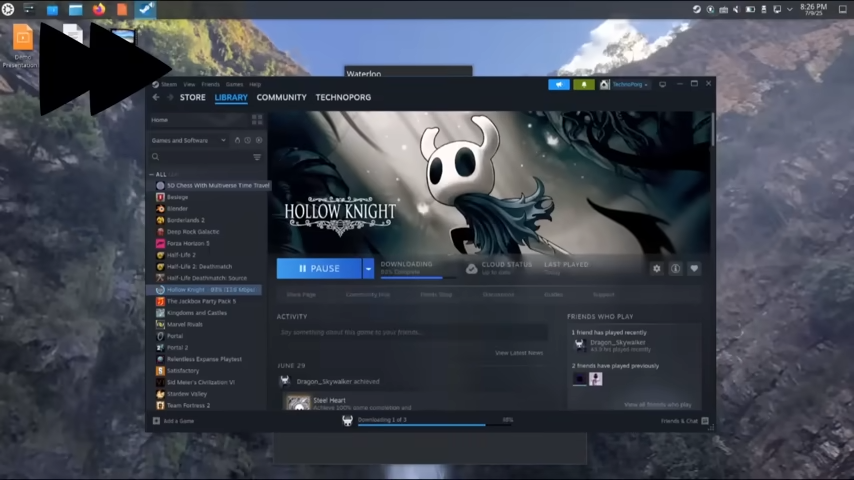Click View Latest News link
This screenshot has width=854, height=480.
[x=518, y=353]
